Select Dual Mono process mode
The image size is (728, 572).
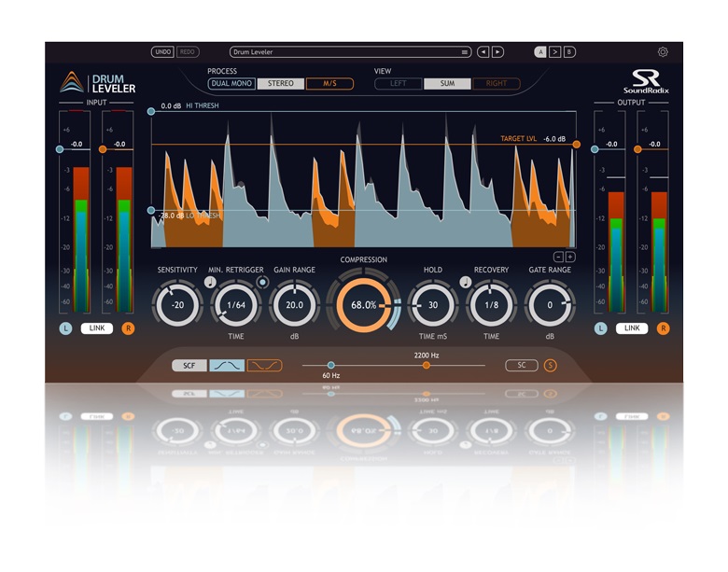[231, 84]
